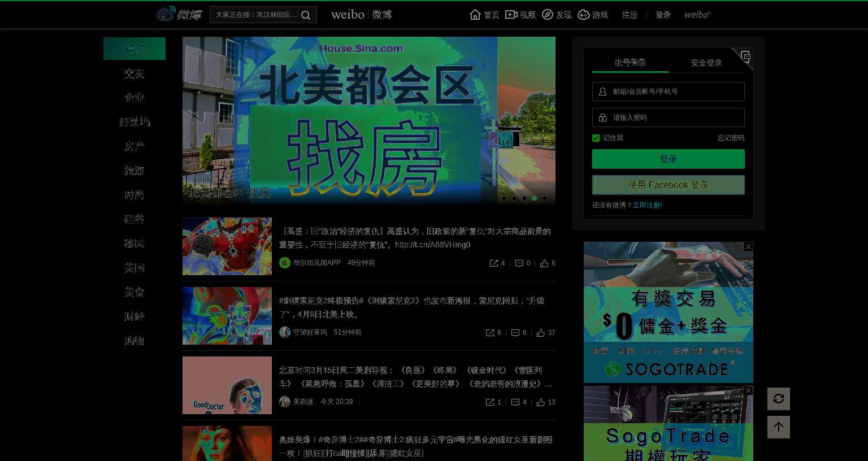Viewport: 868px width, 461px height.
Task: Click 登录 in the top bar
Action: tap(663, 15)
